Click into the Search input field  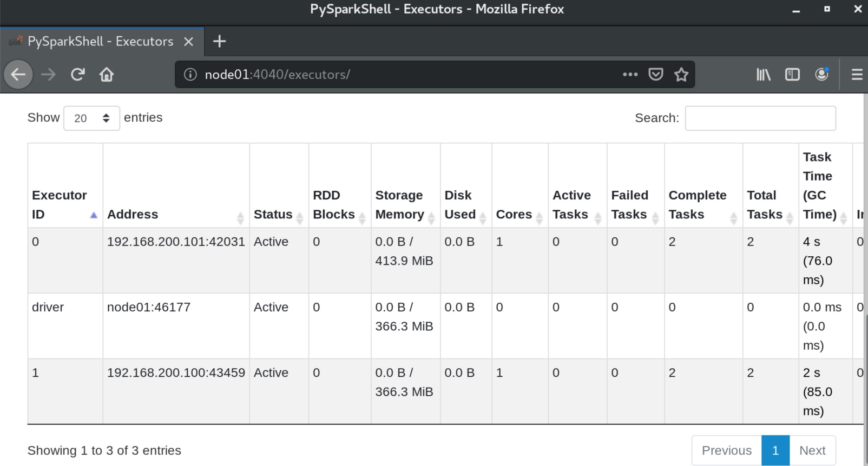(x=760, y=118)
